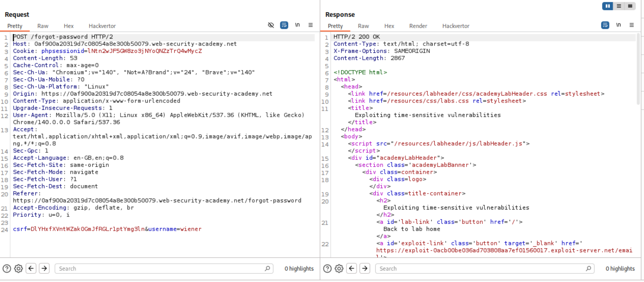Switch Response view to Render tab

pyautogui.click(x=418, y=26)
